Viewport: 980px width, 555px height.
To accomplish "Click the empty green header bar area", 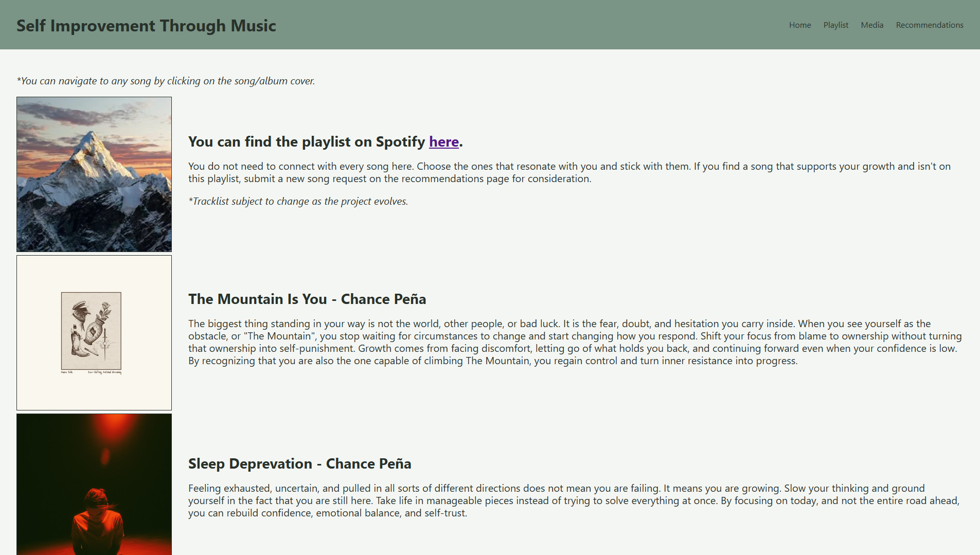I will (x=514, y=25).
